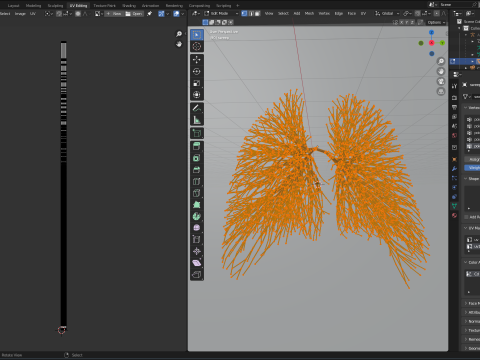Switch to the UV Editing workspace tab

pyautogui.click(x=78, y=5)
